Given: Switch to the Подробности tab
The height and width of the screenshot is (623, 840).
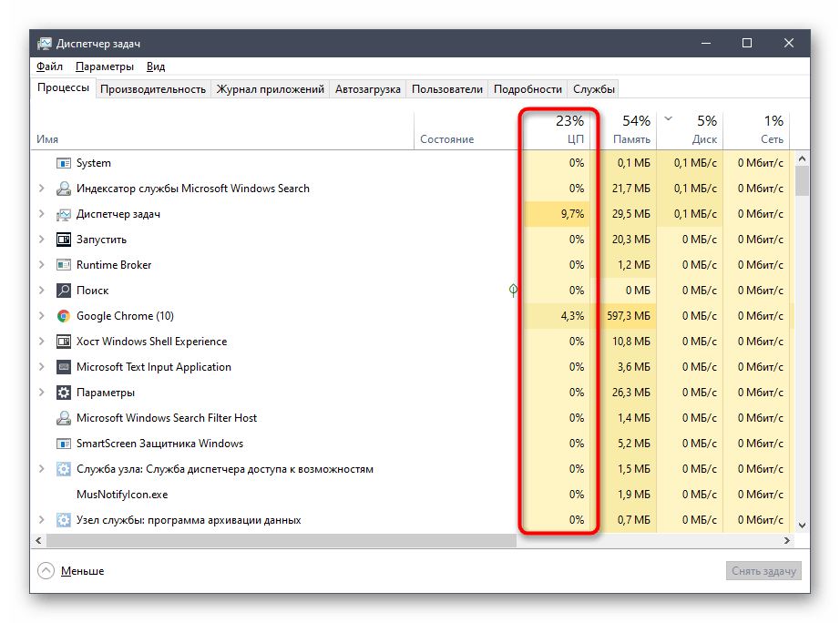Looking at the screenshot, I should point(528,89).
